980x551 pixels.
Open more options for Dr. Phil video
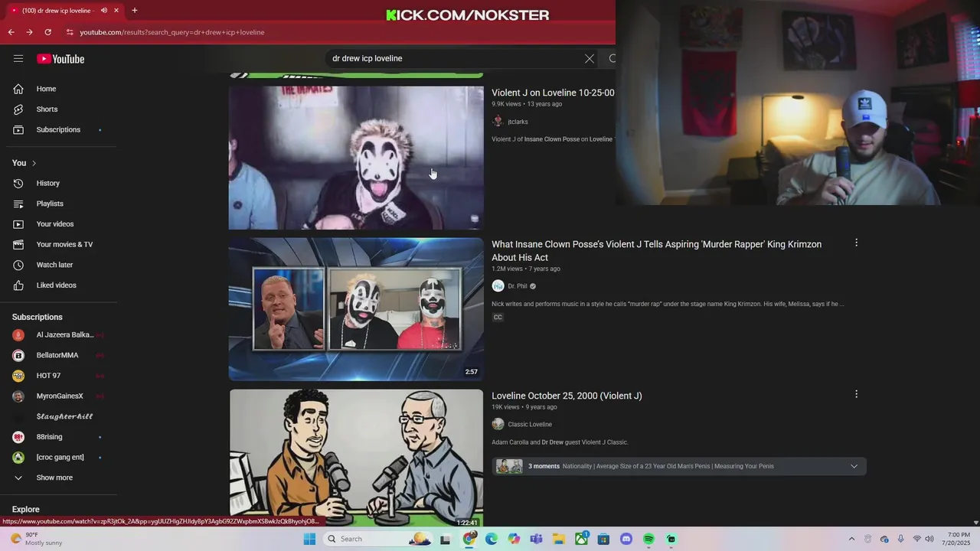coord(856,243)
